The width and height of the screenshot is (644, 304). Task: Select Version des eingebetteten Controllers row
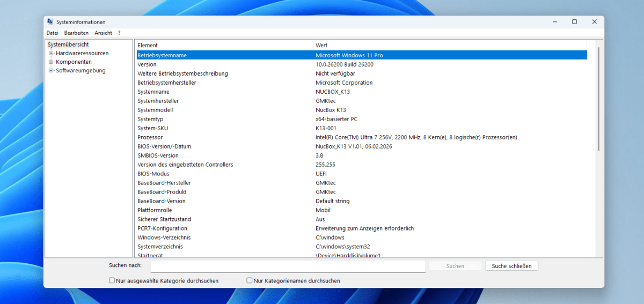point(361,165)
